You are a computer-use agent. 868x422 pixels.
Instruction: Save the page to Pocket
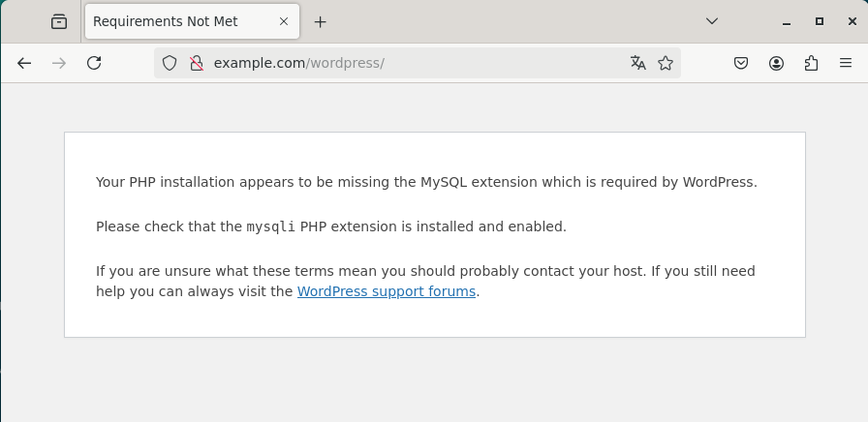[741, 63]
